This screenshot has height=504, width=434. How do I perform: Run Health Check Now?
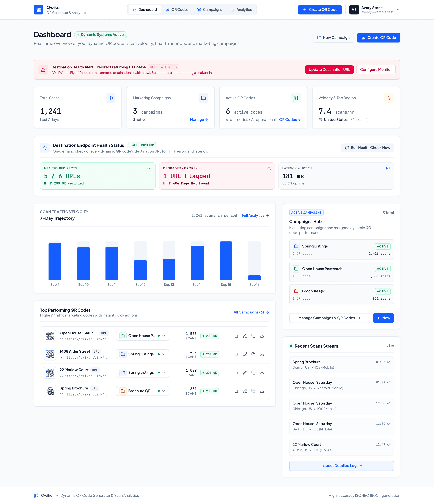(367, 148)
